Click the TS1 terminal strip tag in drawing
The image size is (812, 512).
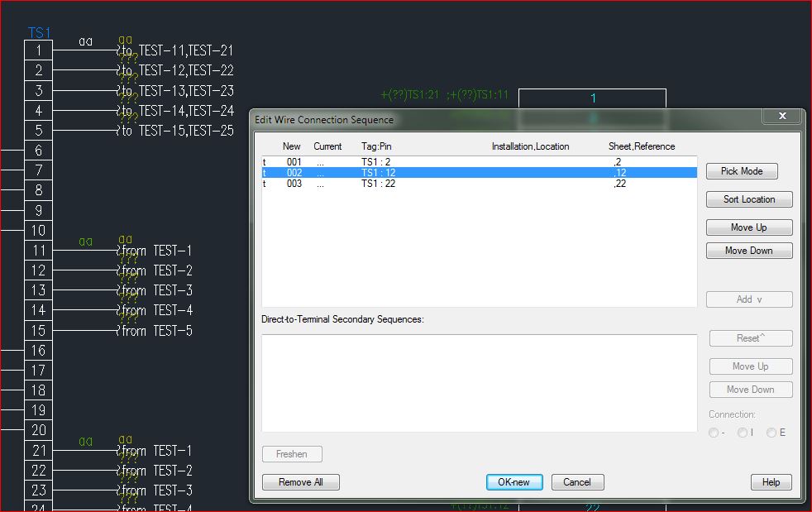click(x=40, y=33)
